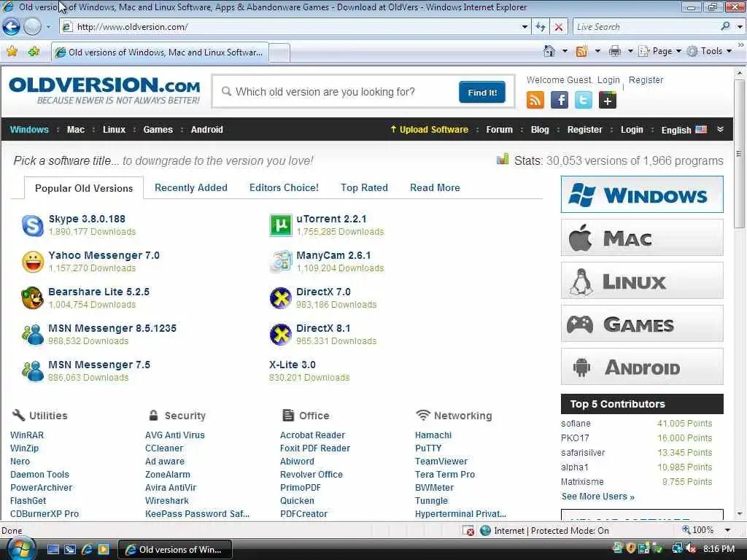Image resolution: width=747 pixels, height=560 pixels.
Task: Open the Mac nav menu item
Action: pos(76,130)
